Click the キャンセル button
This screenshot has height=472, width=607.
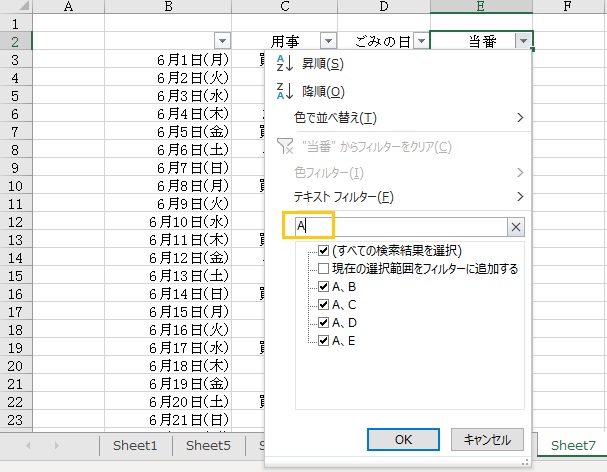pyautogui.click(x=487, y=439)
